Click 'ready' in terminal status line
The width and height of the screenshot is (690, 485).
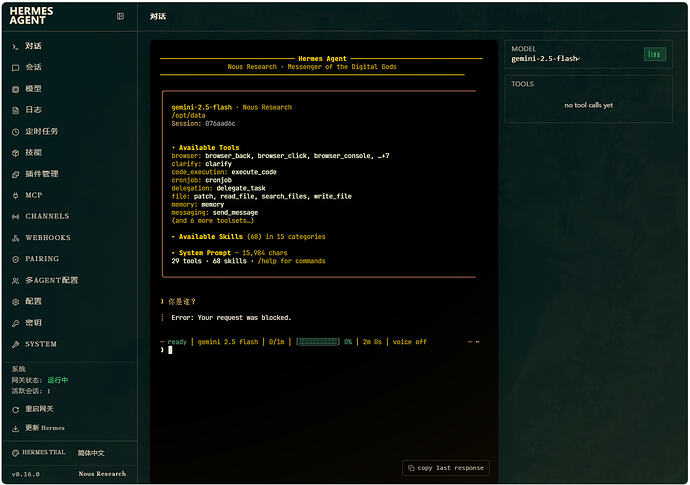coord(177,342)
